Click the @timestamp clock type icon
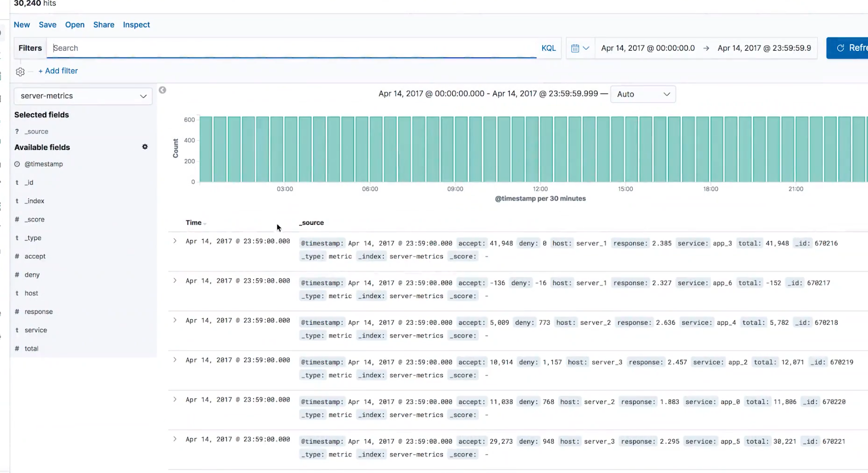This screenshot has width=868, height=473. click(17, 164)
